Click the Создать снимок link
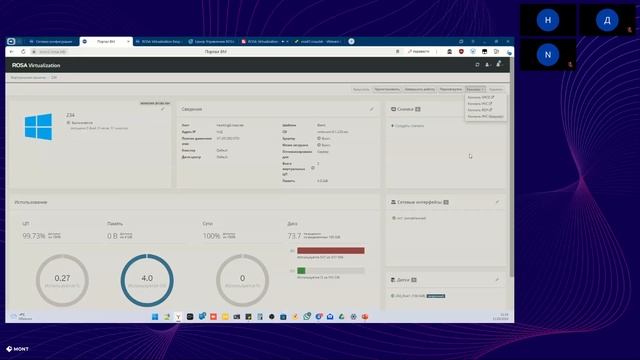640x360 pixels. pyautogui.click(x=408, y=126)
